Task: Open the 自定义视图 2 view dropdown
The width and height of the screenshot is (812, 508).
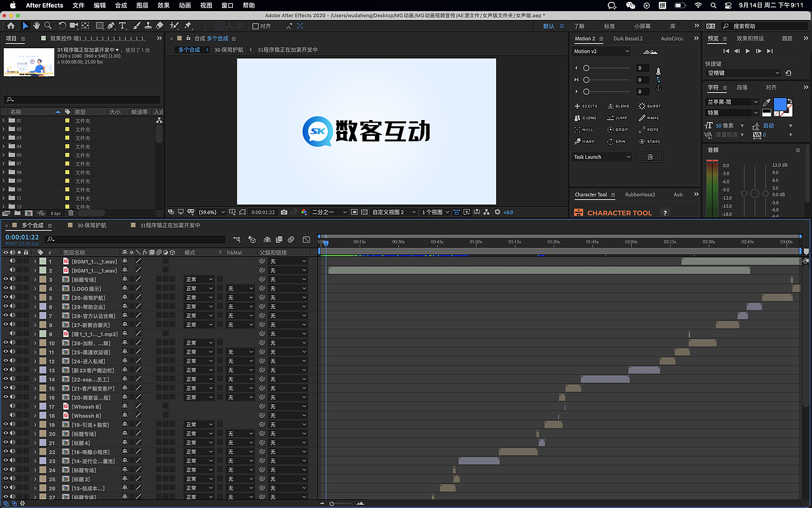Action: coord(394,212)
